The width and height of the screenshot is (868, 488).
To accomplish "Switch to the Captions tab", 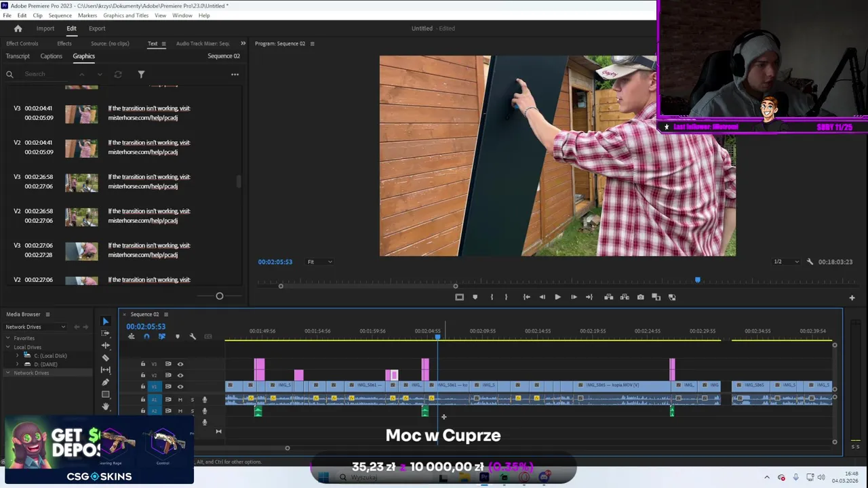I will click(x=51, y=56).
